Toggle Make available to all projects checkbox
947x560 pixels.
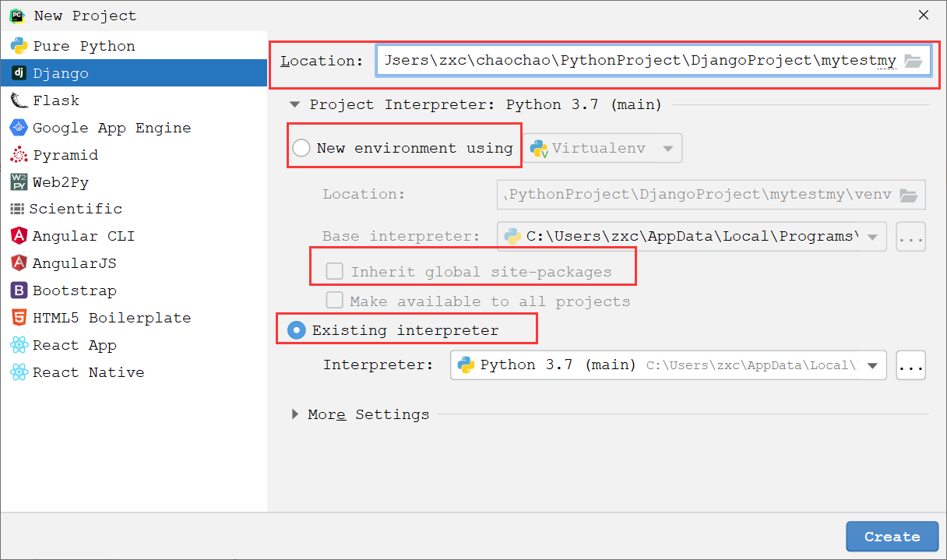pyautogui.click(x=334, y=301)
